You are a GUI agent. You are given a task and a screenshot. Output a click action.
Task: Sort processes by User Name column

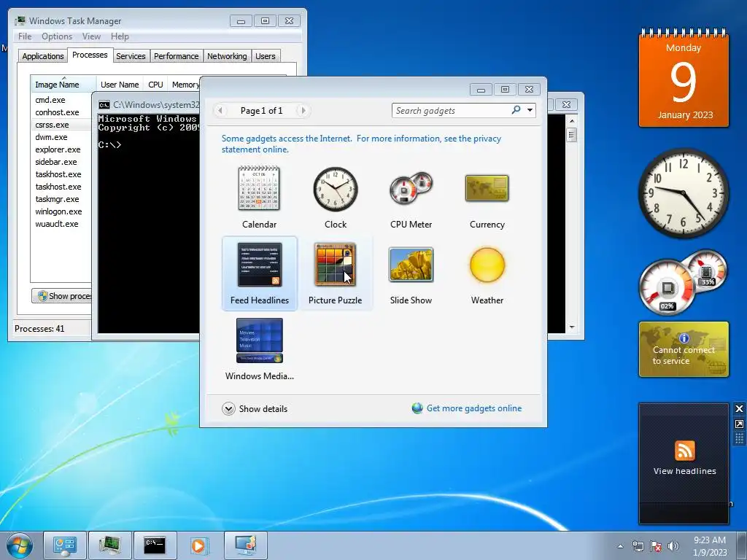point(120,85)
